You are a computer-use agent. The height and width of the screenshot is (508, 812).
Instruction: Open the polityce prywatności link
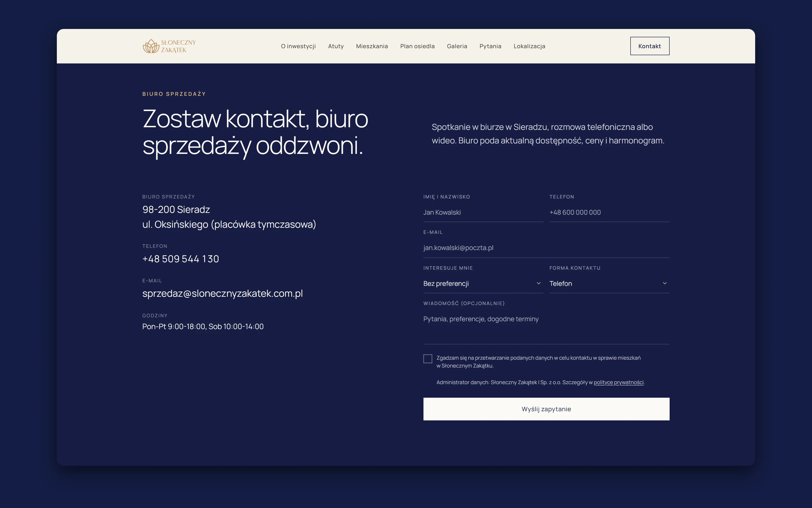click(x=619, y=382)
